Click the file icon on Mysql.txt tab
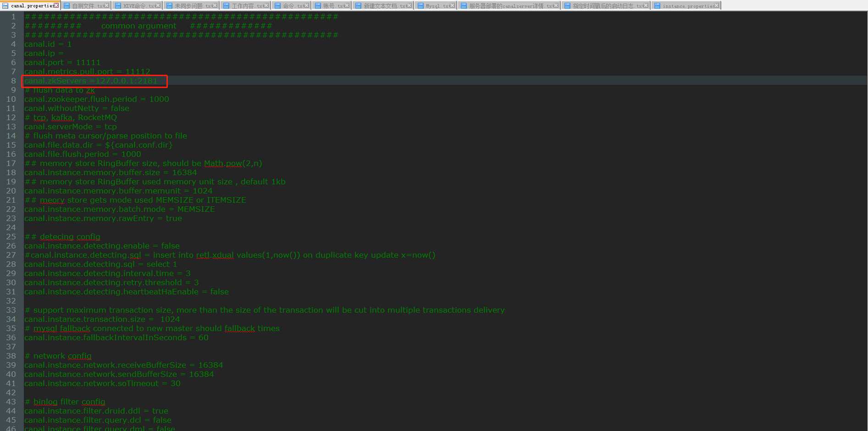This screenshot has width=868, height=431. coord(420,6)
